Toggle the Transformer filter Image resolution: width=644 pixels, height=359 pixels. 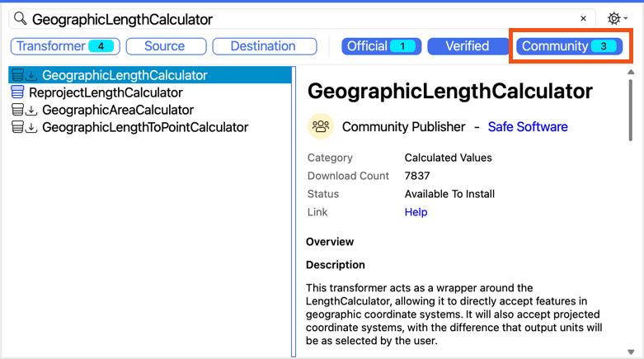65,46
